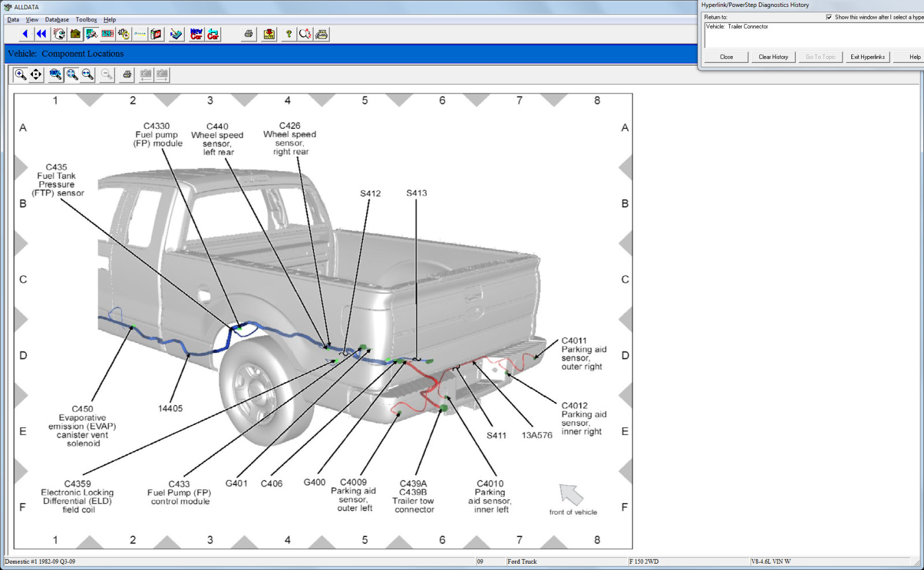Click the Online toolbar icon
The width and height of the screenshot is (924, 570).
[x=139, y=34]
